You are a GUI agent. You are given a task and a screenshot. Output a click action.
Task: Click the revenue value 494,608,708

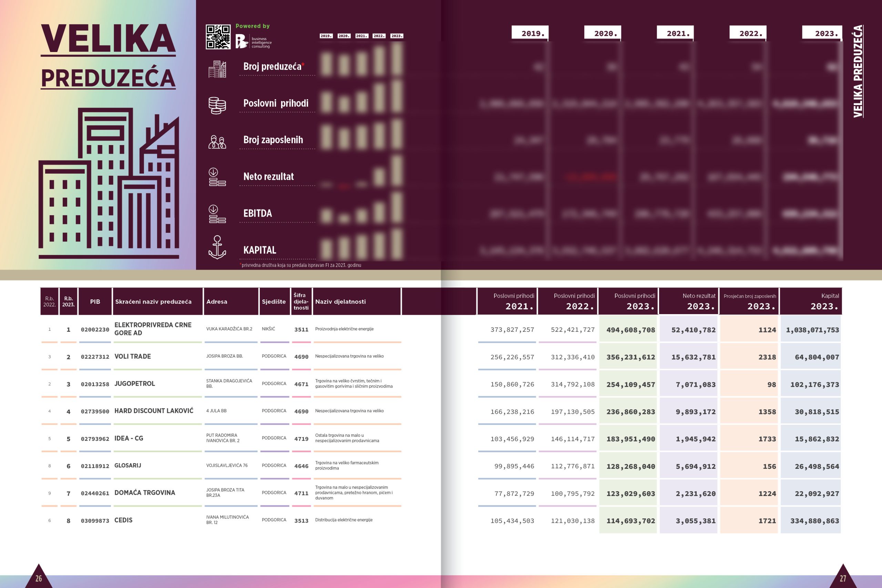coord(631,330)
